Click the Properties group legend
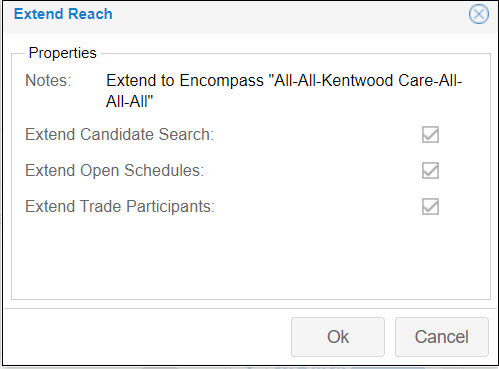Viewport: 499px width, 369px height. pyautogui.click(x=63, y=53)
